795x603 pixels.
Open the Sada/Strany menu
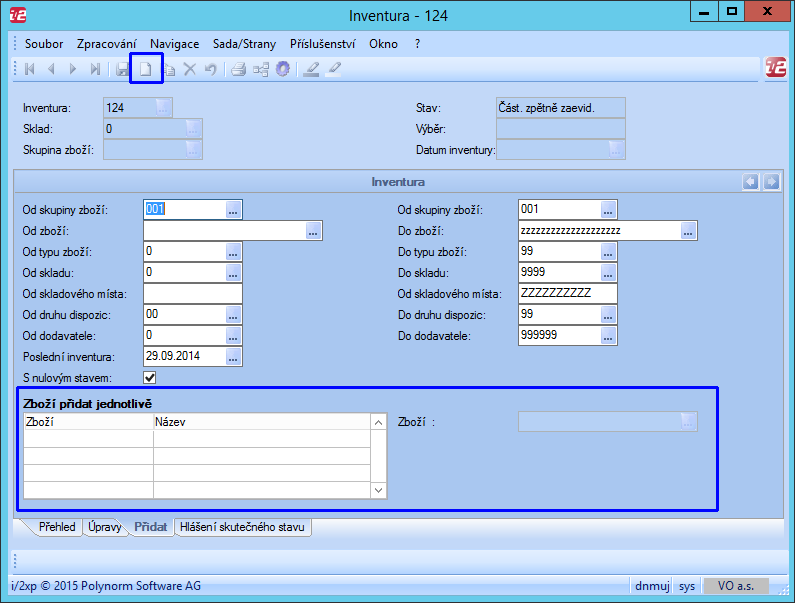[x=244, y=44]
